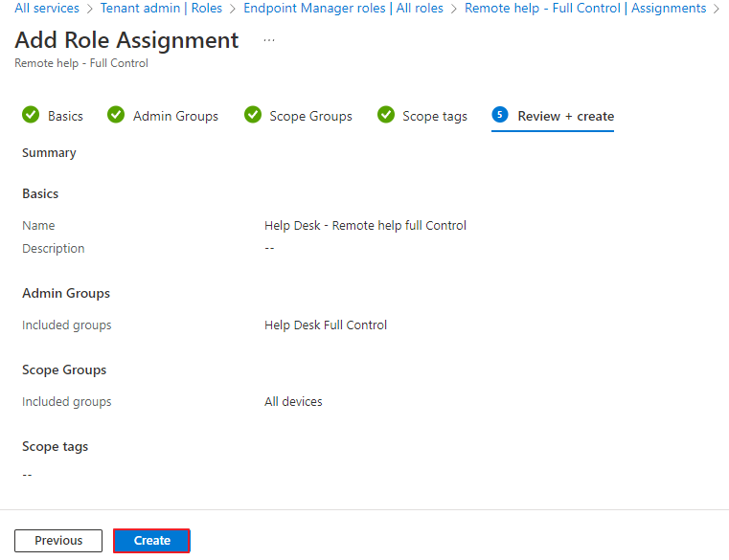Open the Scope Groups step tab

point(299,116)
